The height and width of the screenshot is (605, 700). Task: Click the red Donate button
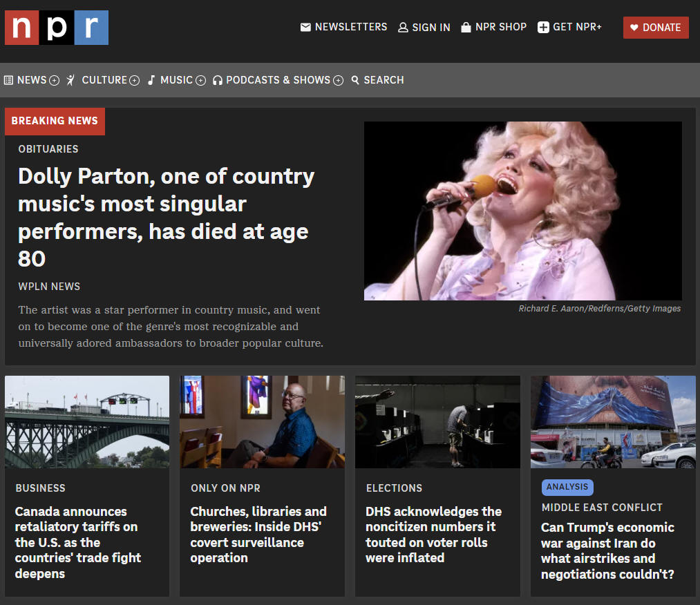click(656, 28)
